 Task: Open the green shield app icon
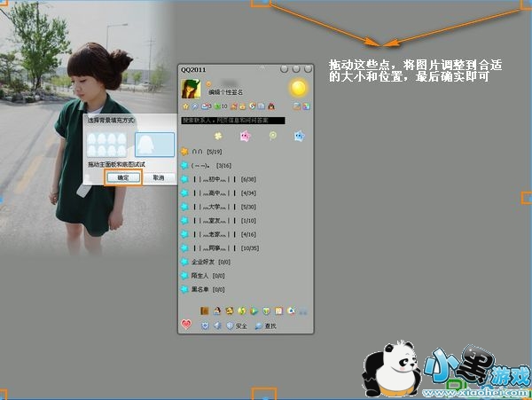(x=266, y=310)
